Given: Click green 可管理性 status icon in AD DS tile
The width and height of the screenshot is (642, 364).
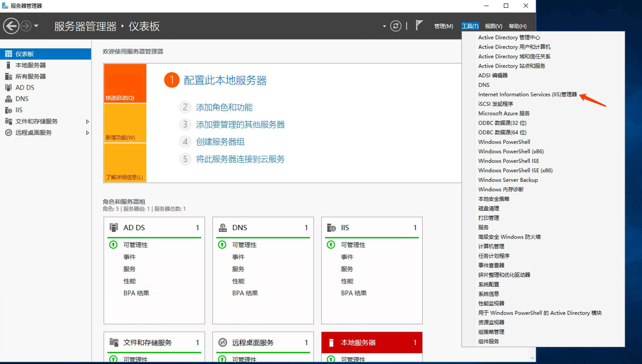Looking at the screenshot, I should [114, 244].
